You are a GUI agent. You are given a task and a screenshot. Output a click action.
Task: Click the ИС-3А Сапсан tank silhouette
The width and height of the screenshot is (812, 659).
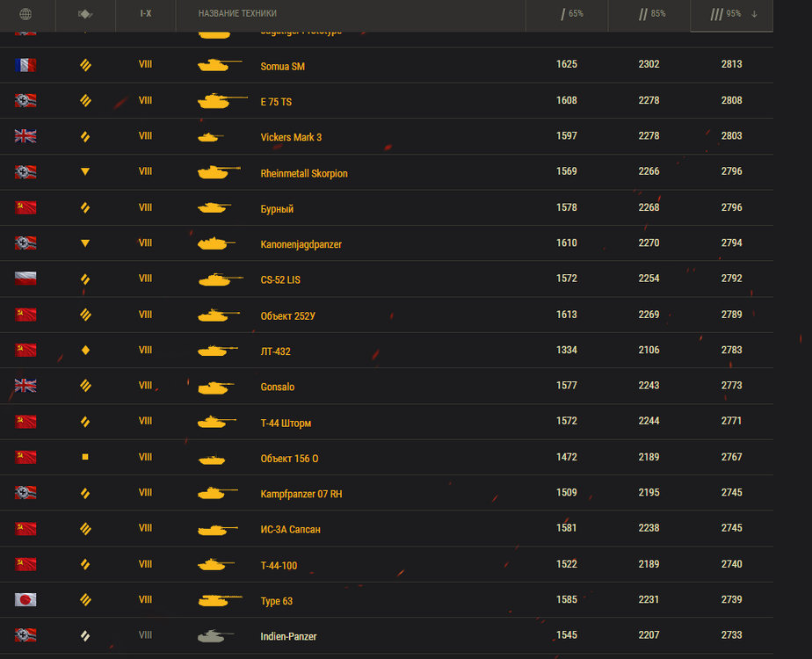(x=218, y=530)
